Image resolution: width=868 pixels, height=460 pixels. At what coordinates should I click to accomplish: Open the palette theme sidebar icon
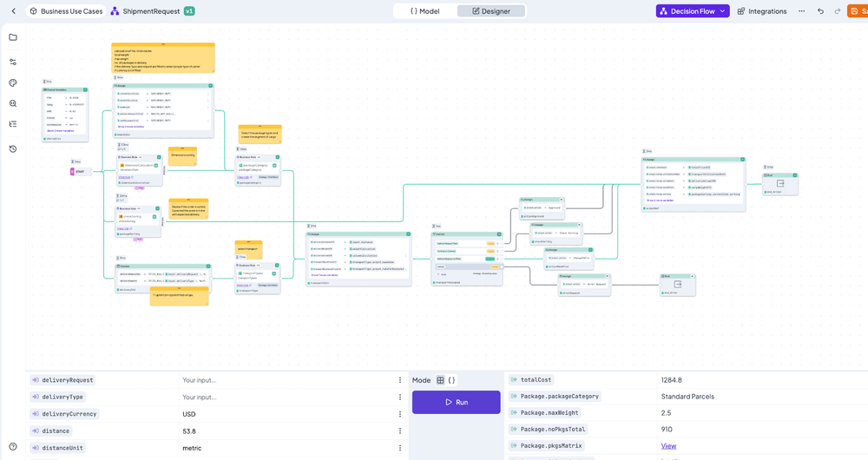click(13, 83)
